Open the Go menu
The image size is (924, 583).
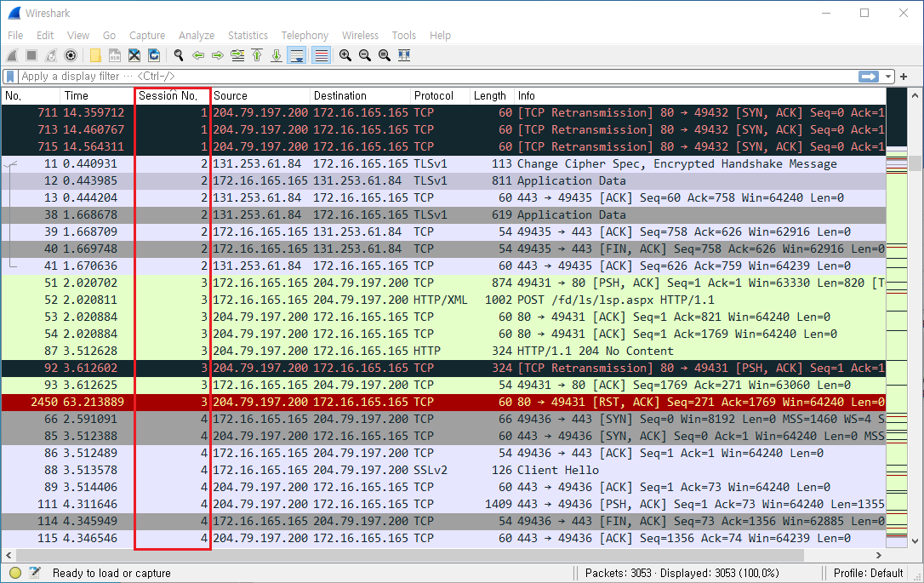point(109,36)
